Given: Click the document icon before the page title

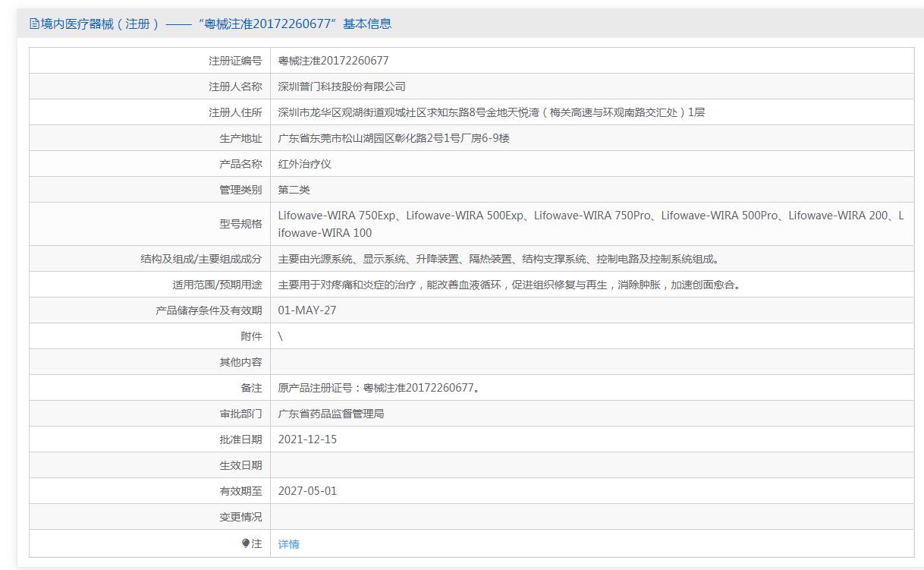Looking at the screenshot, I should pos(34,24).
